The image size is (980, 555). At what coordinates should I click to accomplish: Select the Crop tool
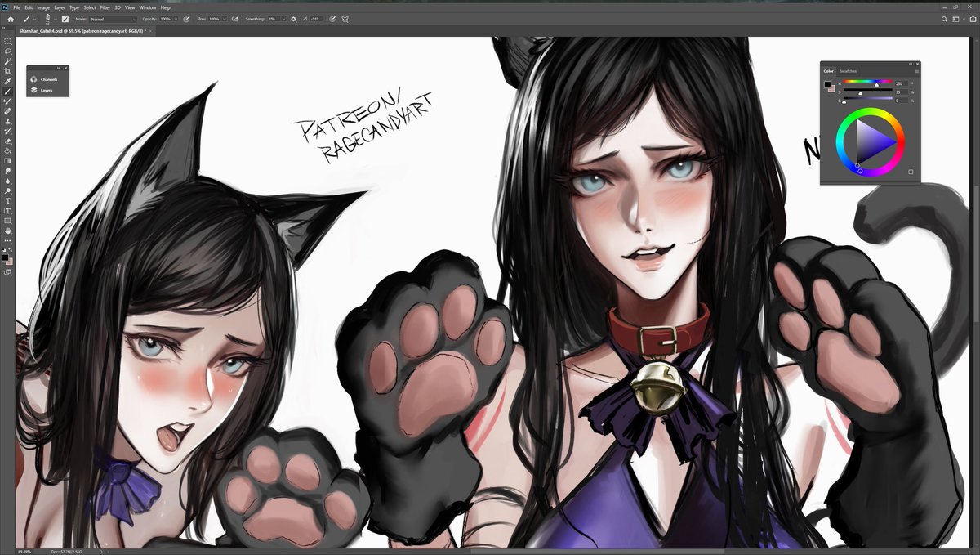click(8, 70)
